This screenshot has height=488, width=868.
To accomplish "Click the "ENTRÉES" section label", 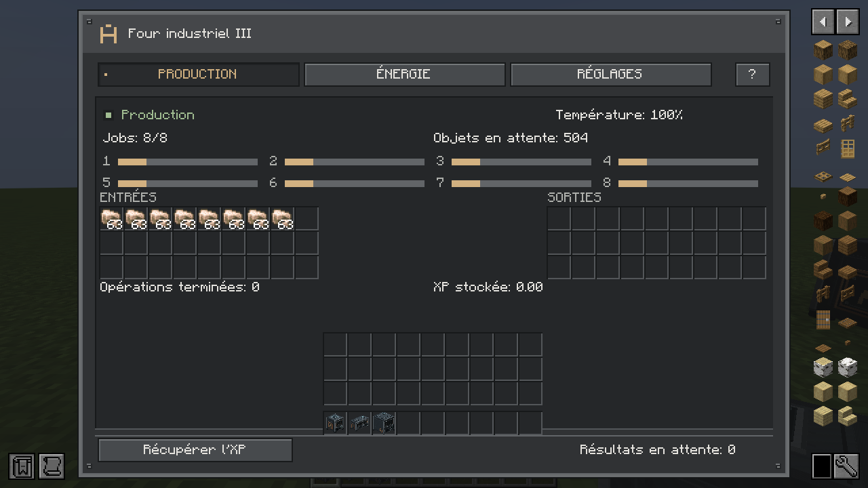I will point(128,197).
